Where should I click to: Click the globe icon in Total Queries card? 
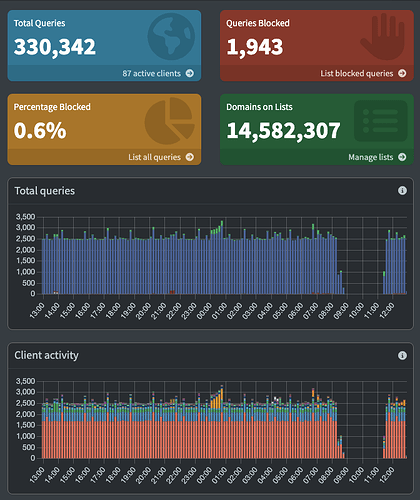click(171, 36)
